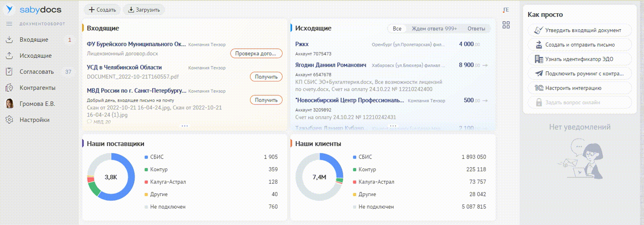Image resolution: width=644 pixels, height=225 pixels.
Task: Select the Ответы filter tab
Action: (x=476, y=29)
